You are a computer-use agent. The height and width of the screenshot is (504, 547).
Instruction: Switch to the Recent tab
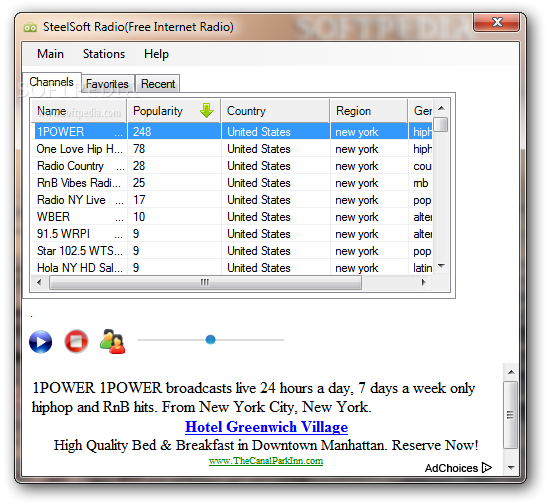click(158, 84)
